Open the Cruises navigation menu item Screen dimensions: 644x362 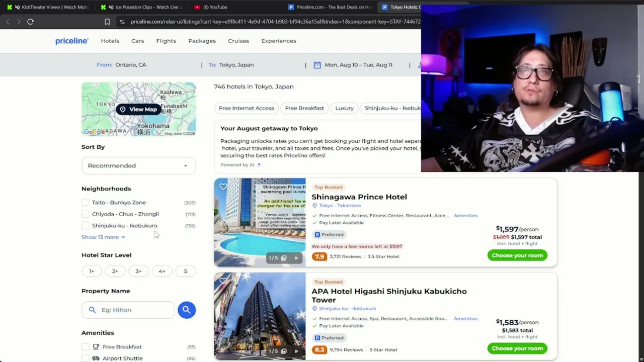[238, 41]
